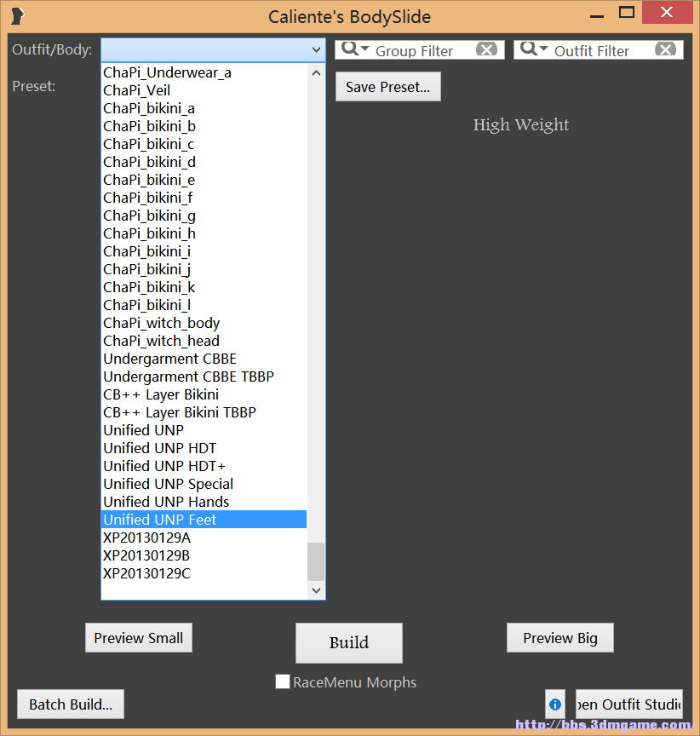
Task: Click the Preview Big button
Action: tap(560, 637)
